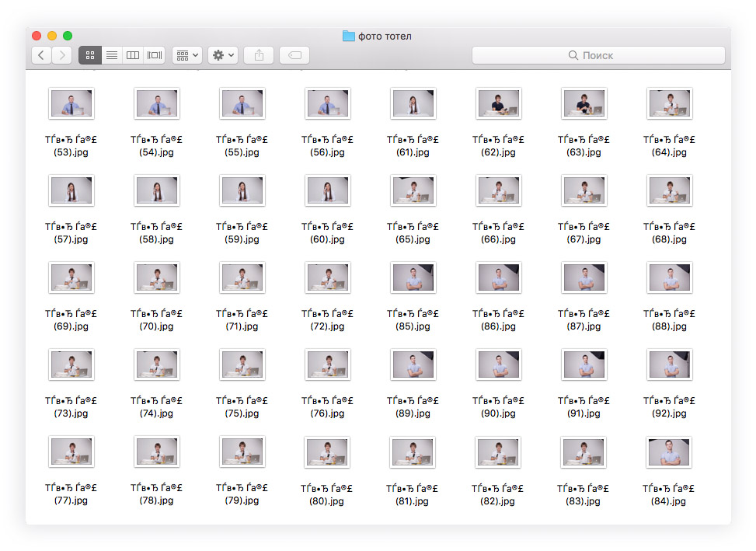Click the фото тотел window title
Viewport: 756px width, 551px height.
385,37
